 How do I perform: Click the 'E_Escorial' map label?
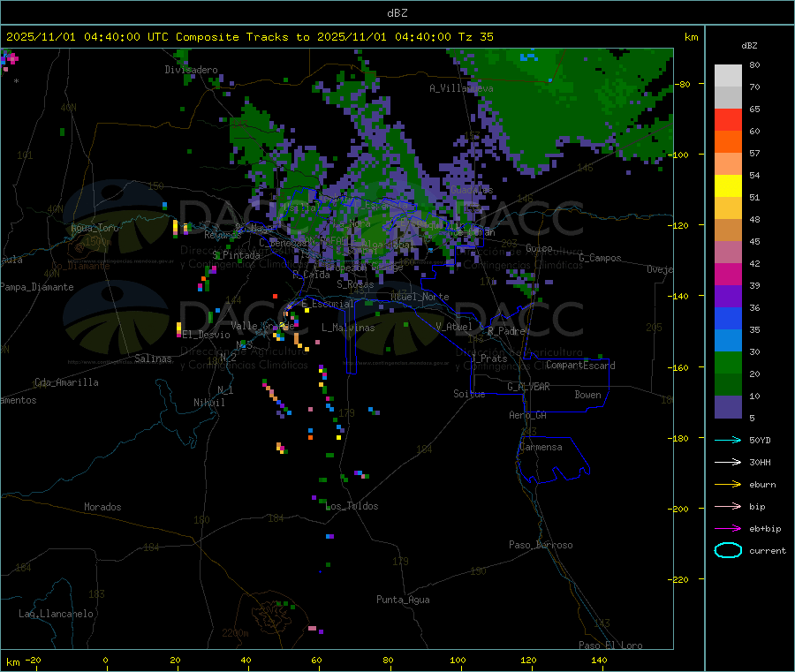point(328,304)
